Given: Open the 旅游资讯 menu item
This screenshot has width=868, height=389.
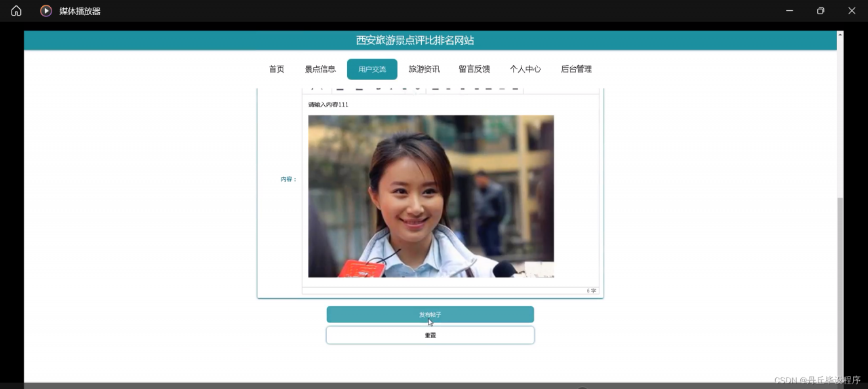Looking at the screenshot, I should click(x=424, y=69).
